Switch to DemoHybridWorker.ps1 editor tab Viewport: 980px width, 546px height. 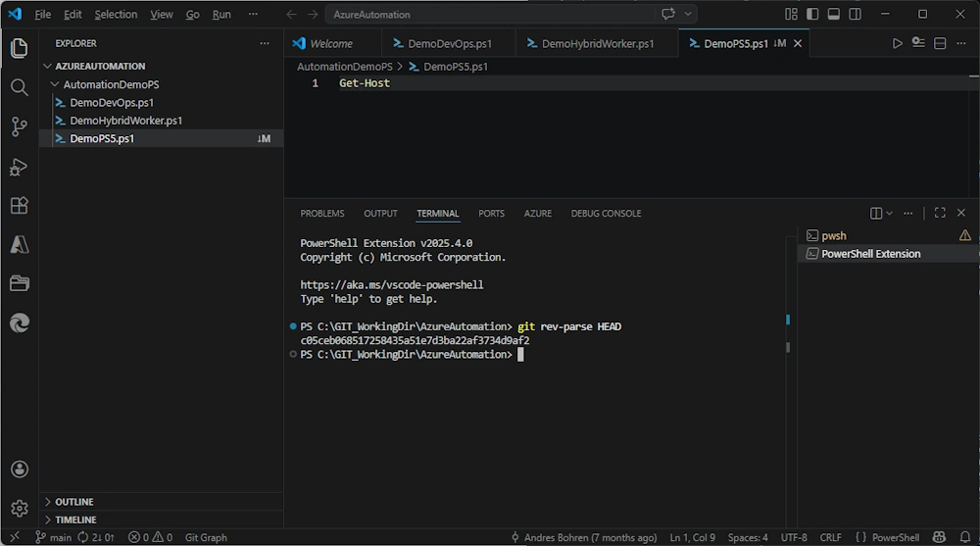[597, 44]
